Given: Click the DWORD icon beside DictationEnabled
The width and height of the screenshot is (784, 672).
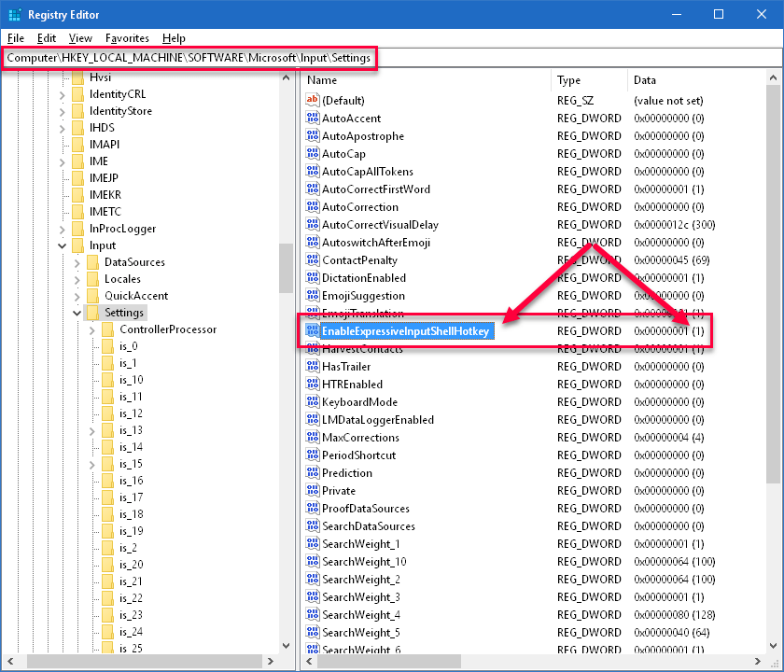Looking at the screenshot, I should click(313, 277).
